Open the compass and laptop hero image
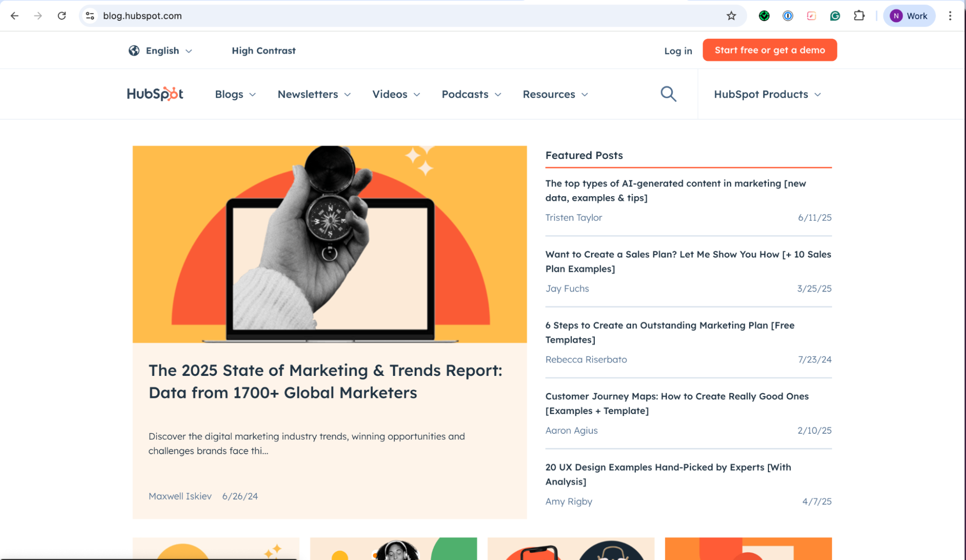The image size is (966, 560). (x=330, y=244)
